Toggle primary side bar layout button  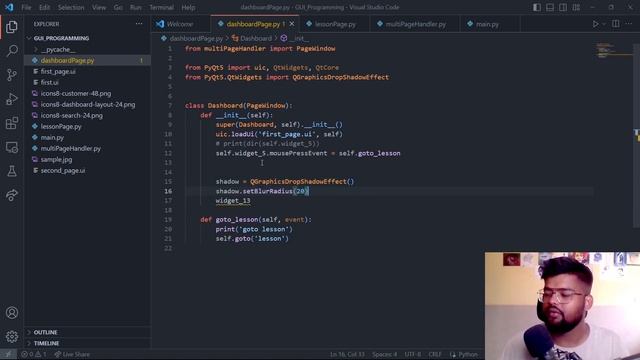537,7
